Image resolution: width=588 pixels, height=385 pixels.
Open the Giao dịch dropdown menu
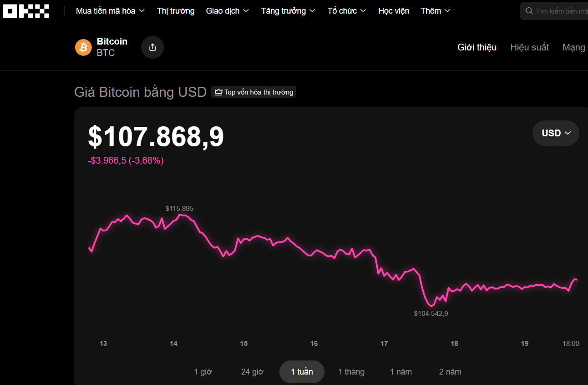coord(227,11)
